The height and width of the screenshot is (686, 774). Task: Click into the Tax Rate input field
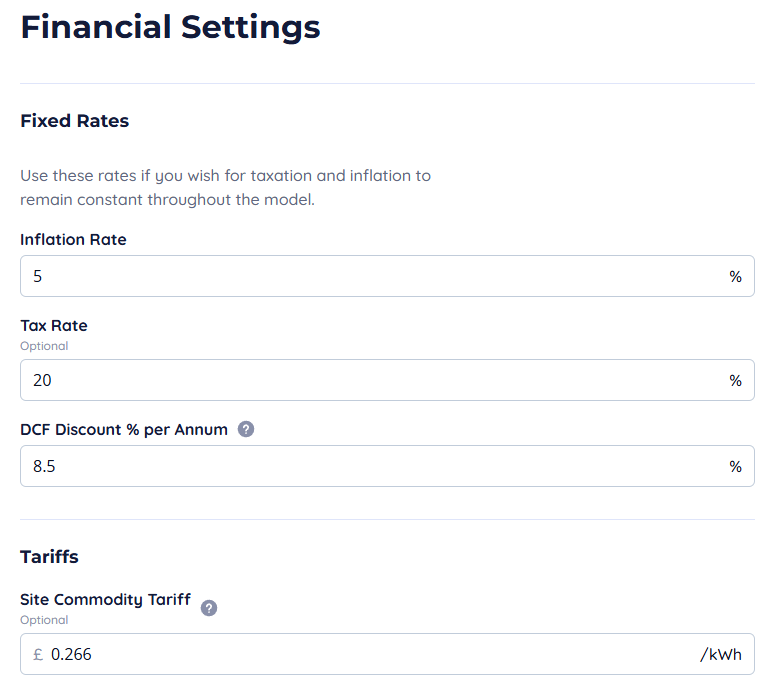(x=370, y=380)
